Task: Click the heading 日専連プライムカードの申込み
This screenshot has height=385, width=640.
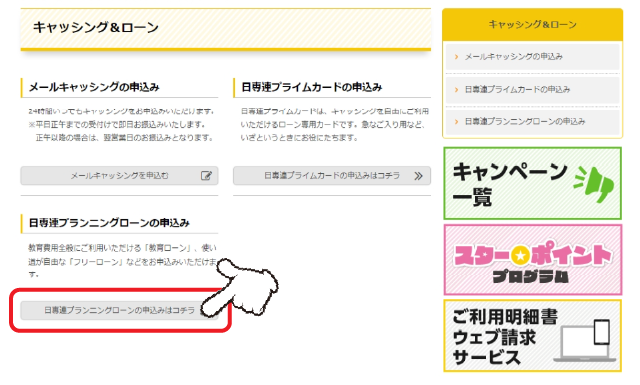Action: point(312,87)
